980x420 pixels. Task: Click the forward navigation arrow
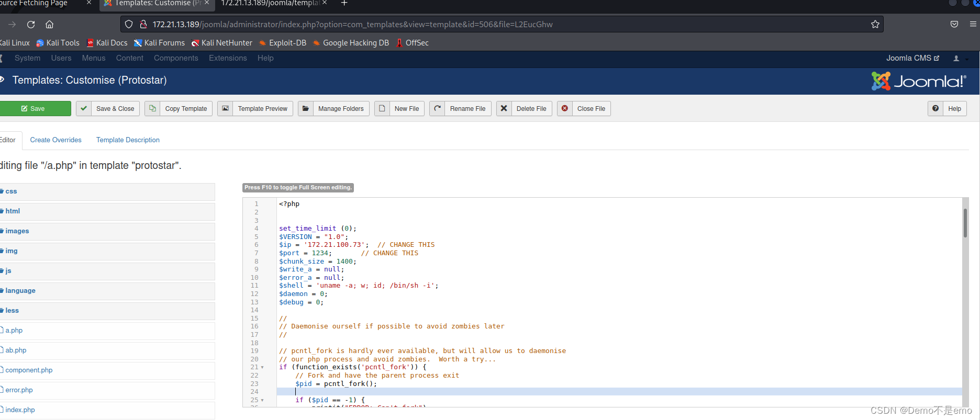(x=12, y=24)
